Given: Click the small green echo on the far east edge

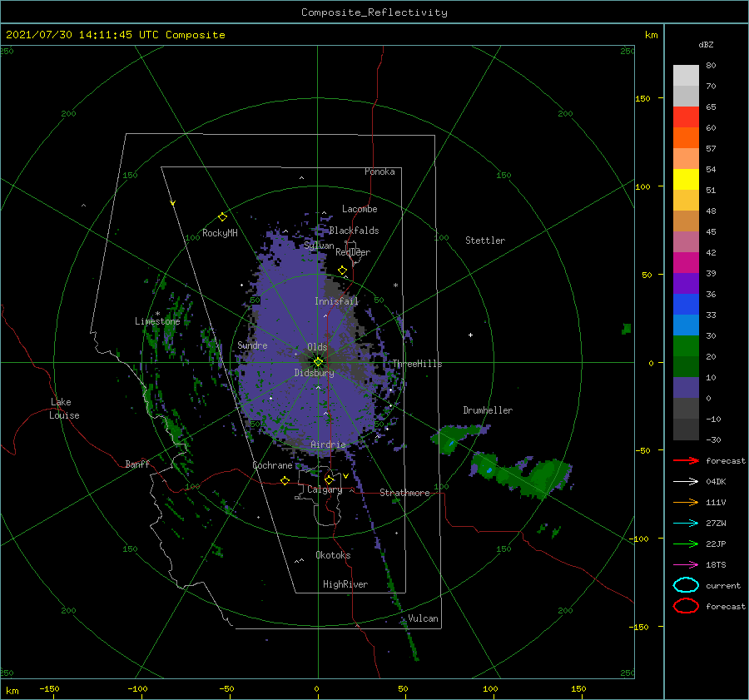Looking at the screenshot, I should (626, 329).
